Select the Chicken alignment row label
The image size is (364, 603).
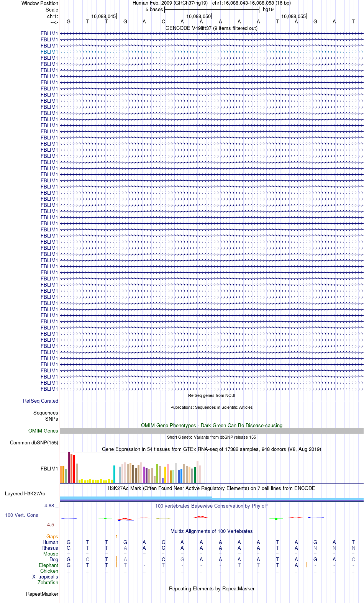[x=49, y=571]
